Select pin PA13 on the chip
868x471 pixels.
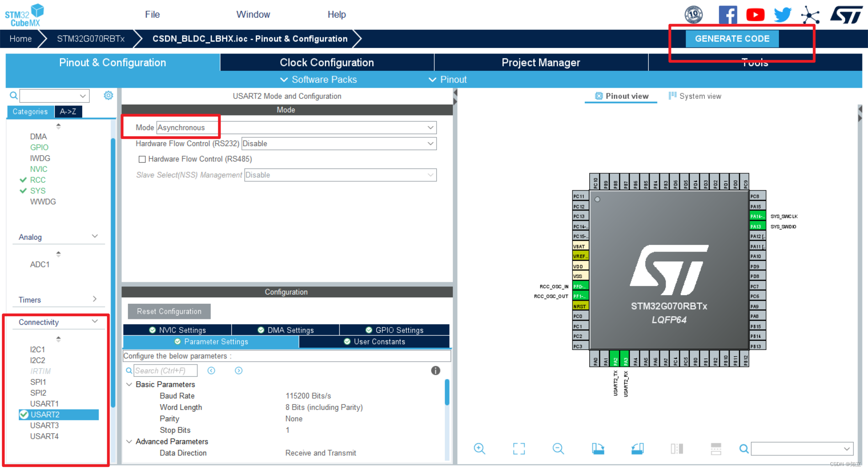click(x=757, y=226)
